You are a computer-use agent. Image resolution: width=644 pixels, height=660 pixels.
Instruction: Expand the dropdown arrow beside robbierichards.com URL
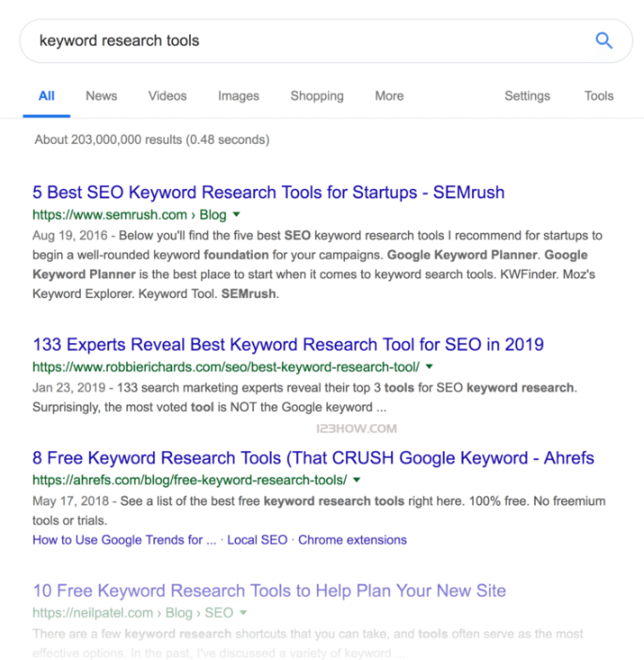(x=430, y=366)
